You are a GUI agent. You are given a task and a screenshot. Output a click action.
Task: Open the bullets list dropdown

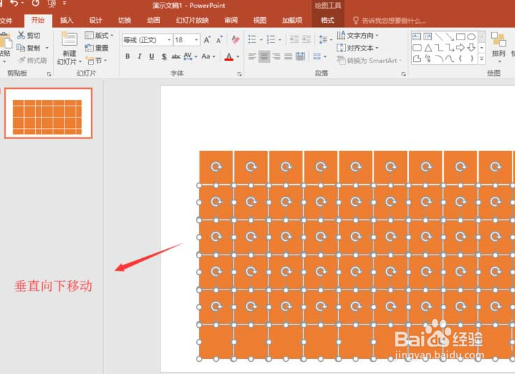[261, 40]
